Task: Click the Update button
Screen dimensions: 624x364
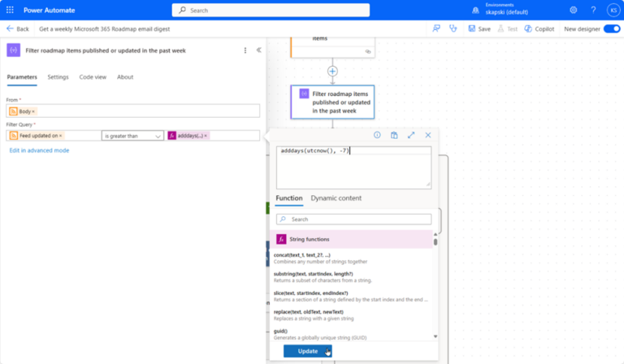Action: [x=308, y=351]
